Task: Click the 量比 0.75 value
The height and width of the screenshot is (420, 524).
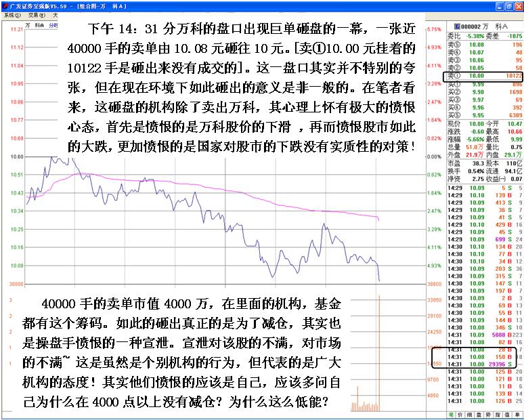Action: [x=517, y=147]
